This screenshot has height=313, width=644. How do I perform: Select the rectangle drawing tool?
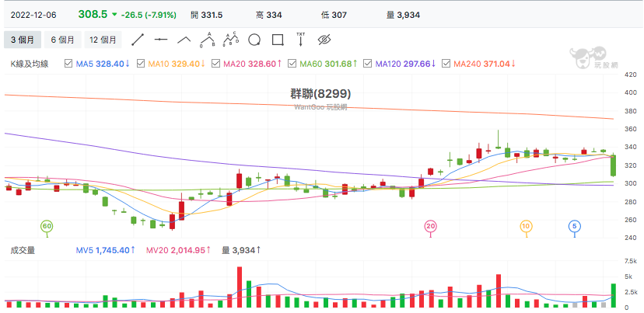[278, 40]
